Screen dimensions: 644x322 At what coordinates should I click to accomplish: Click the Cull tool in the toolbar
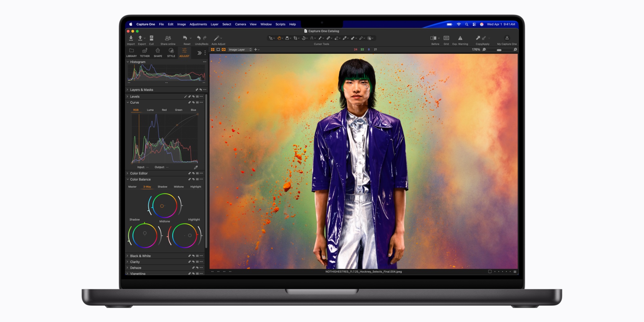151,37
